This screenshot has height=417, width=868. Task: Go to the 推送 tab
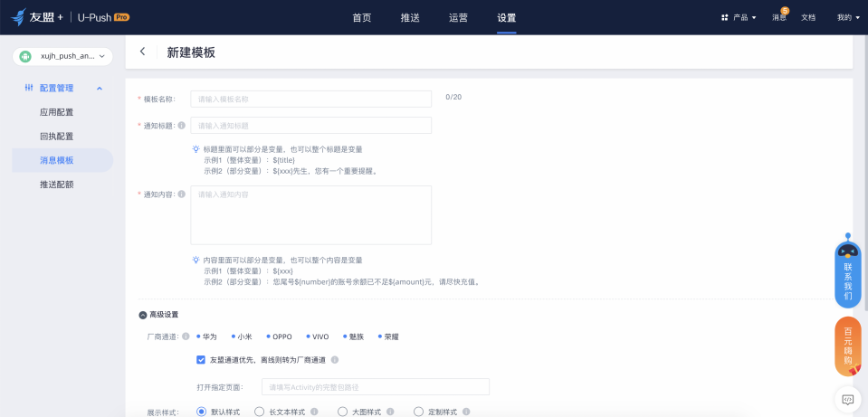[410, 18]
